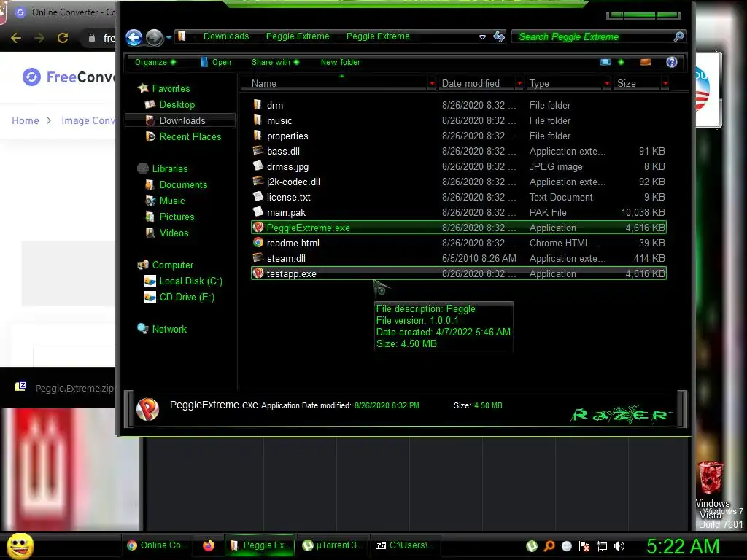Open CD Drive (E:)

[x=187, y=297]
